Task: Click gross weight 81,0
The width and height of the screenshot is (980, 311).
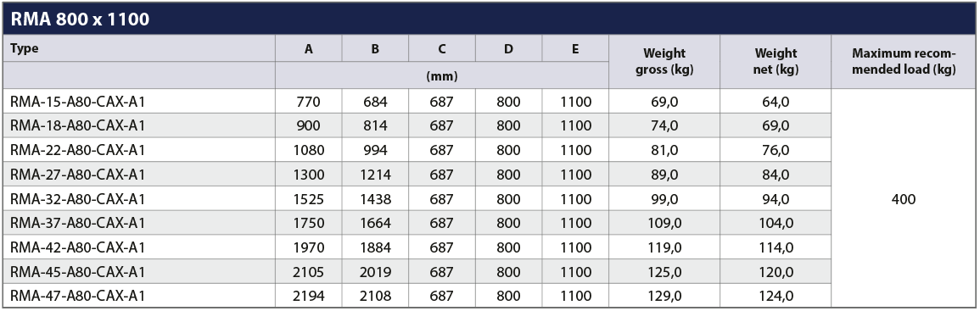Action: pyautogui.click(x=664, y=150)
